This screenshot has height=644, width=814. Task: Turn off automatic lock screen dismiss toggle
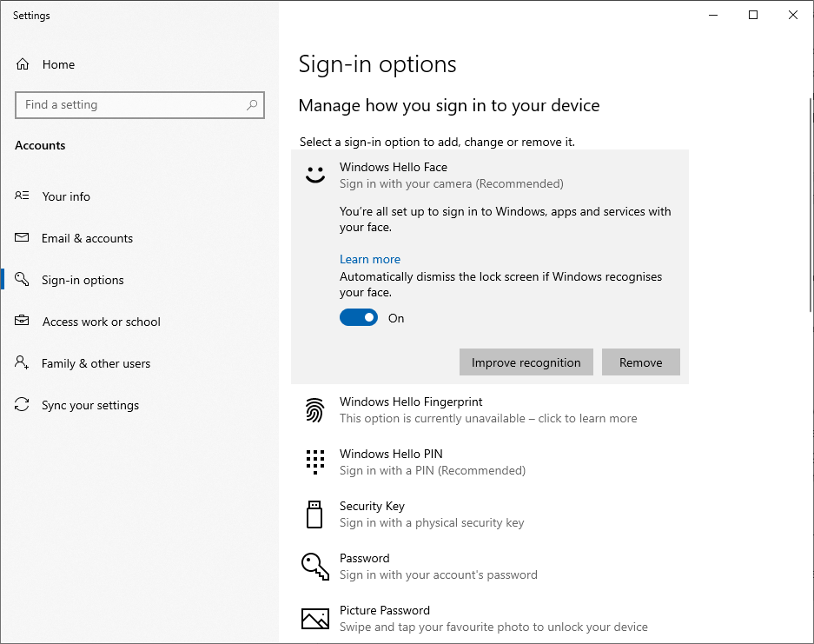pos(359,318)
